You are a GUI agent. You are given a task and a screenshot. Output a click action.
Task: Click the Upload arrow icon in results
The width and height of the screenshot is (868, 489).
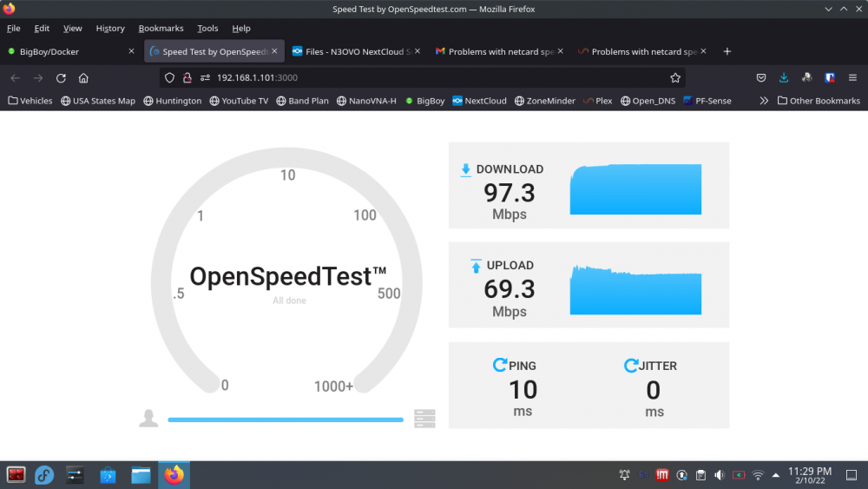[476, 266]
